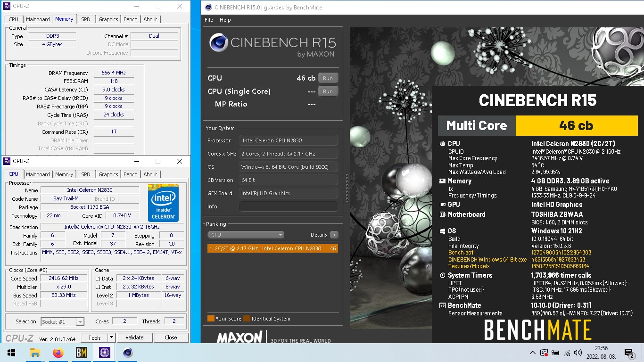
Task: Click the CPU chip icon in the BenchMate panel
Action: [x=442, y=144]
